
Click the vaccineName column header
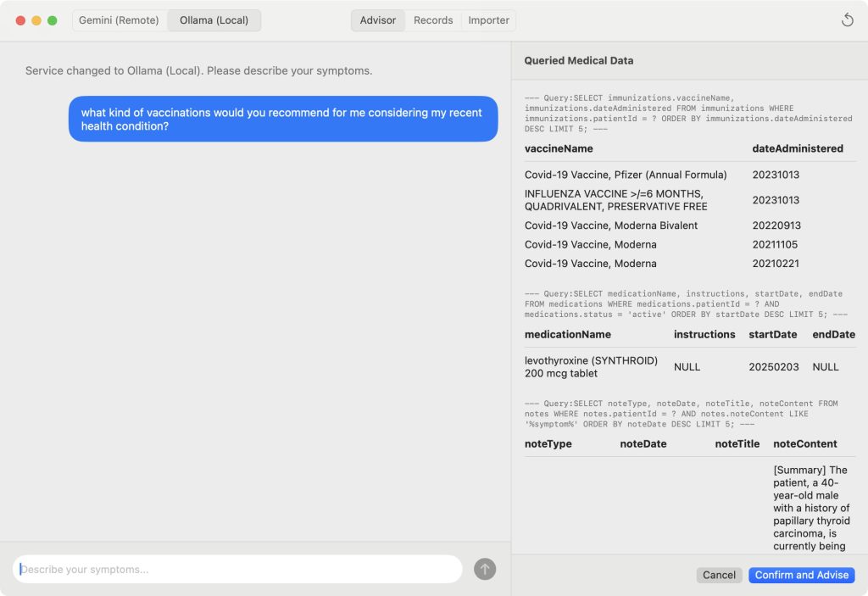pos(559,148)
